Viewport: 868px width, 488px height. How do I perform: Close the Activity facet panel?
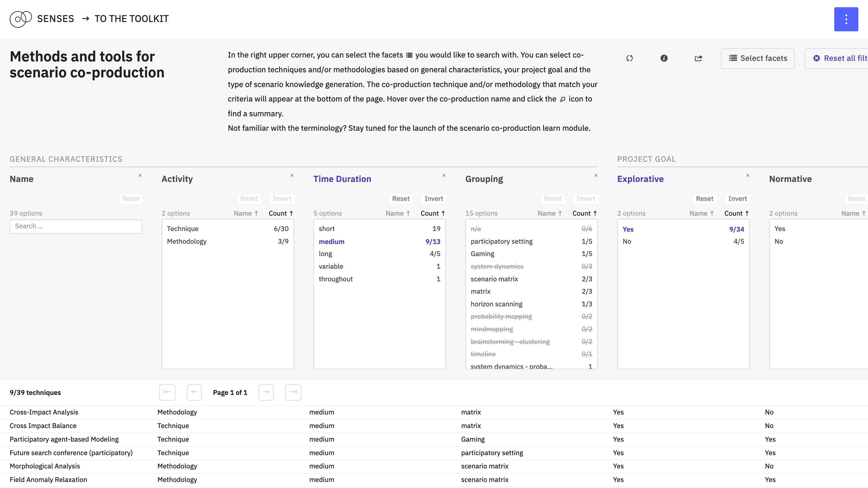[292, 175]
